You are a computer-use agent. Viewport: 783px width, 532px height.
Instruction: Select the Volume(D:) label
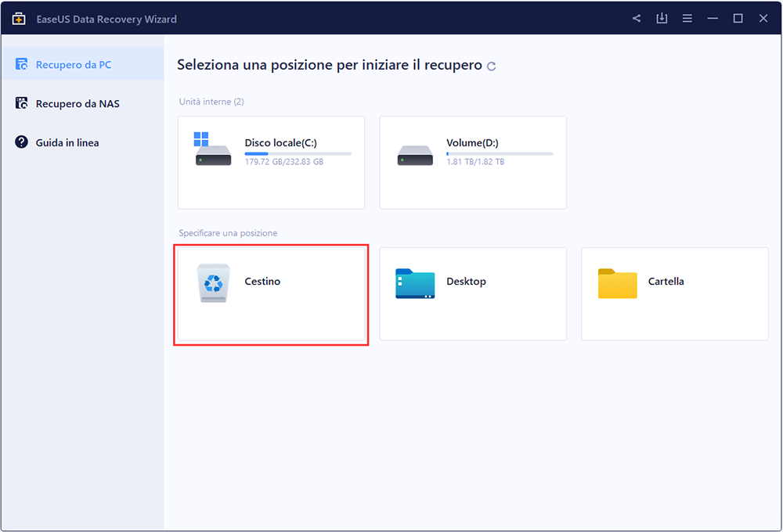[x=472, y=142]
